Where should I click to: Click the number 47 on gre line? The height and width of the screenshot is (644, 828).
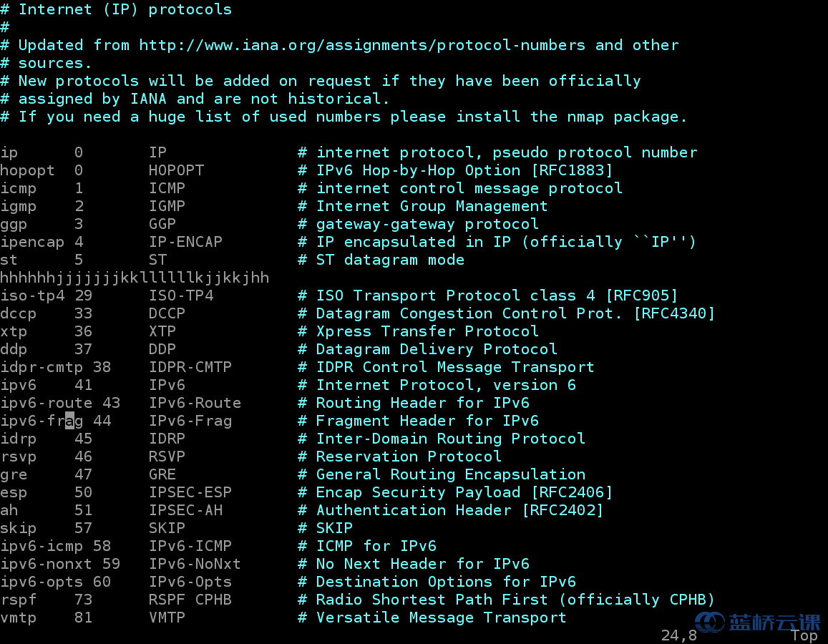click(84, 474)
